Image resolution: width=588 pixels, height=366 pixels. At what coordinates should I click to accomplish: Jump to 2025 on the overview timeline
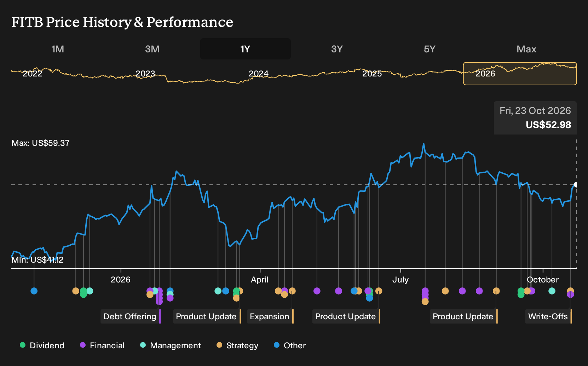372,74
